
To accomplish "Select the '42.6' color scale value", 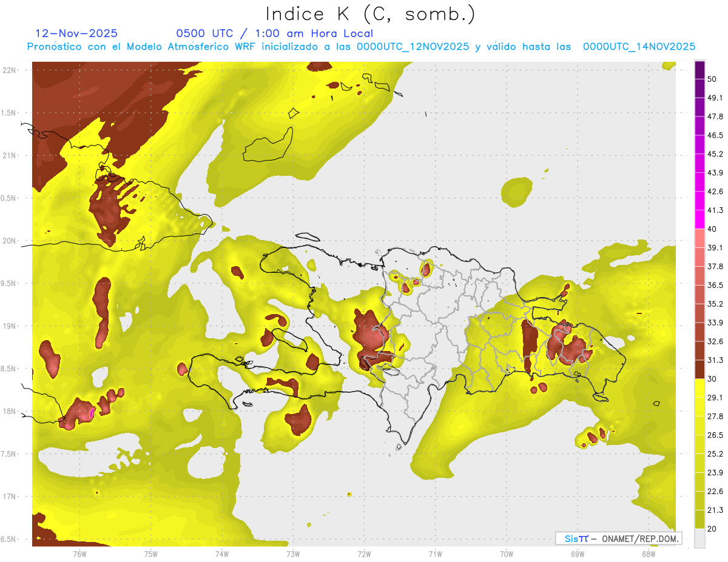I will pyautogui.click(x=715, y=192).
